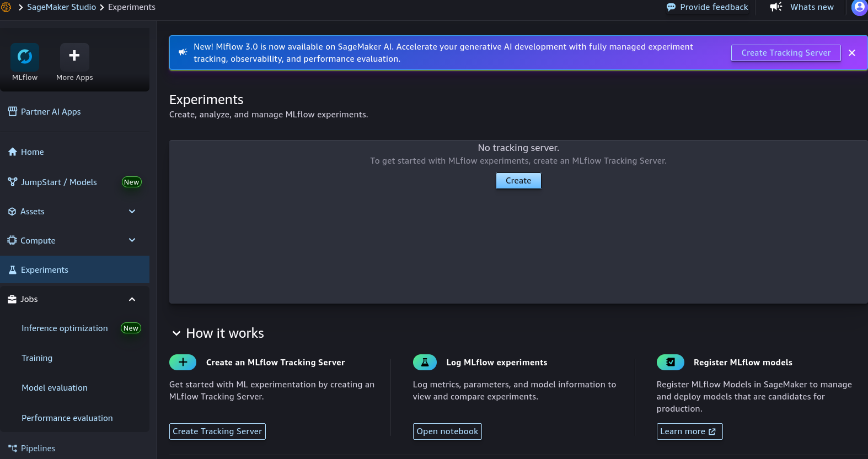The height and width of the screenshot is (459, 868).
Task: Click Whats new in the top bar
Action: pyautogui.click(x=812, y=7)
